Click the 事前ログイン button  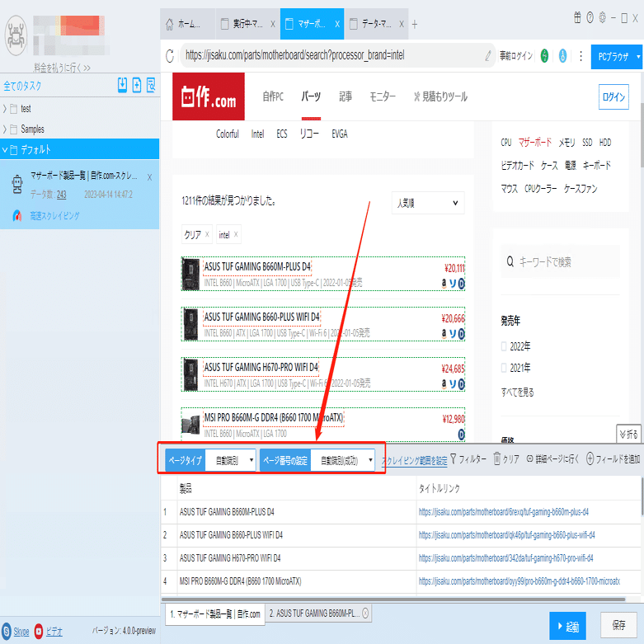coord(516,55)
